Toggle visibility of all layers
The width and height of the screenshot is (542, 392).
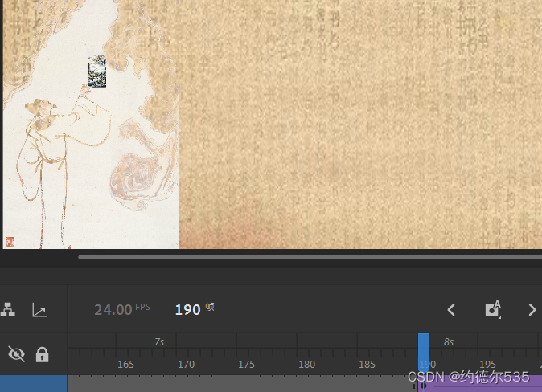[16, 354]
